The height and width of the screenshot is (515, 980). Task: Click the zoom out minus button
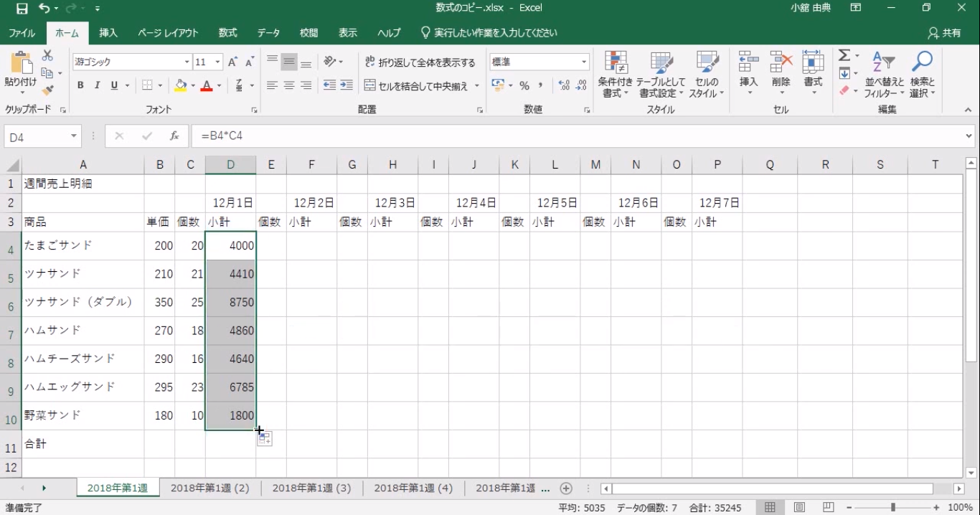[850, 507]
